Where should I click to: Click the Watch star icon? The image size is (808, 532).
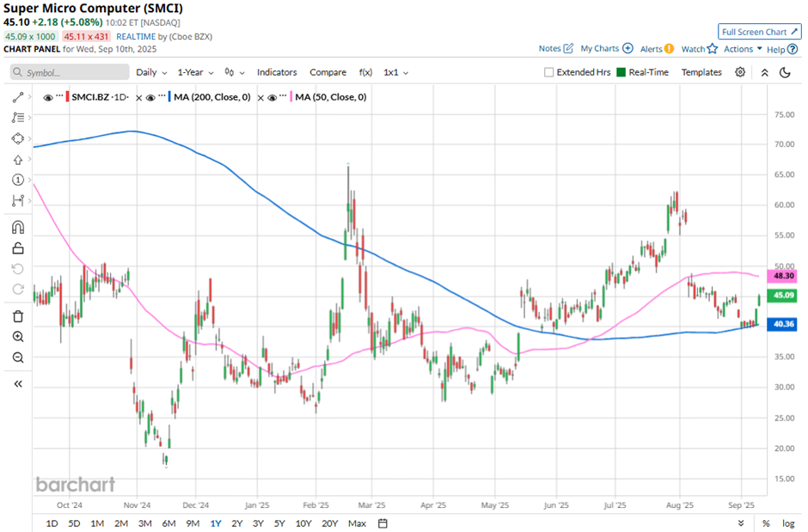[x=712, y=49]
